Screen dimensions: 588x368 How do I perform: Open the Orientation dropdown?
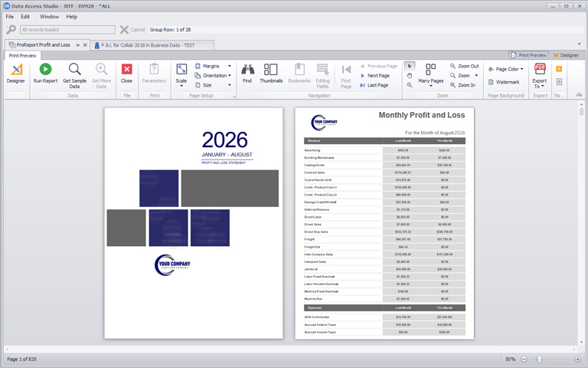point(214,76)
